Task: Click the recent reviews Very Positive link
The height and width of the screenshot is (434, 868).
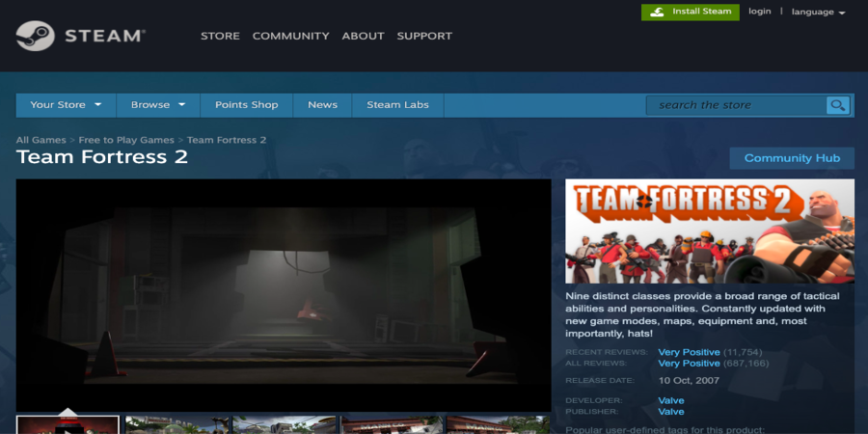Action: pyautogui.click(x=689, y=352)
